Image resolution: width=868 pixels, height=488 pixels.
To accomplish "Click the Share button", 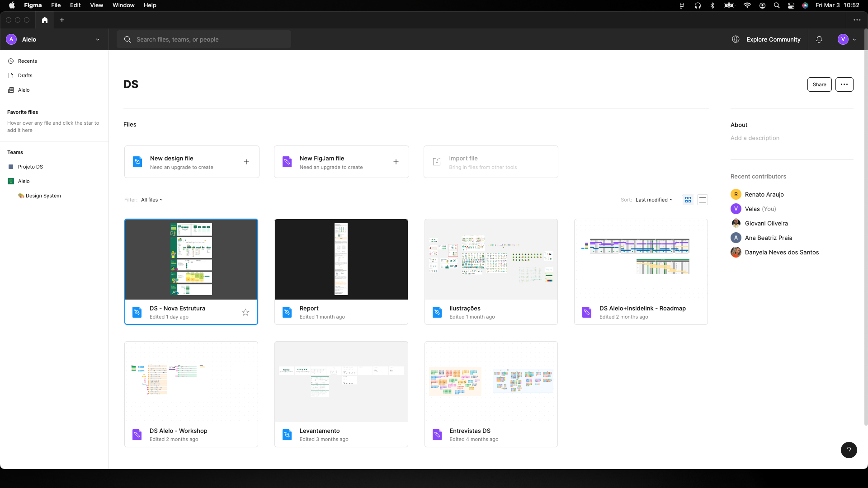I will [x=819, y=84].
